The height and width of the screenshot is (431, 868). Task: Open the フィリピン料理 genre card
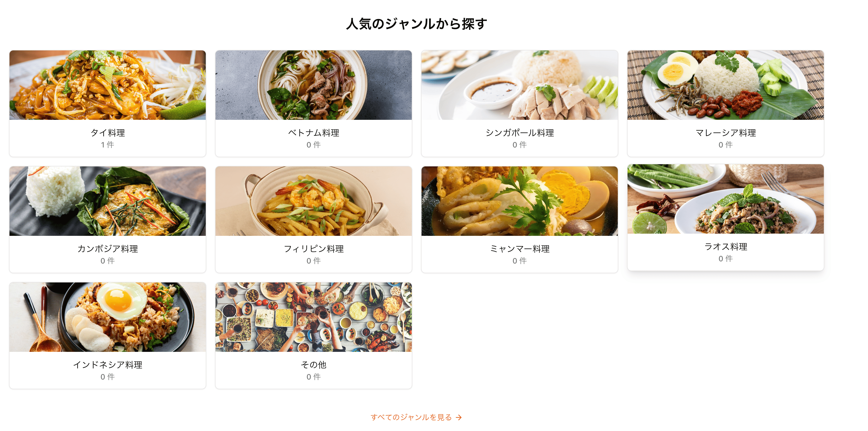313,219
